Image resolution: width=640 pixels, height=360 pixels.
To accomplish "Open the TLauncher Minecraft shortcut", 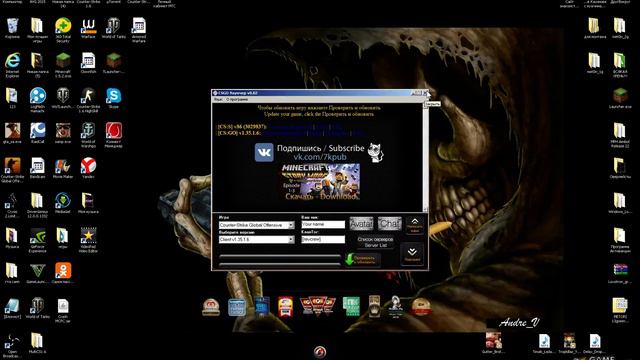I will point(113,63).
